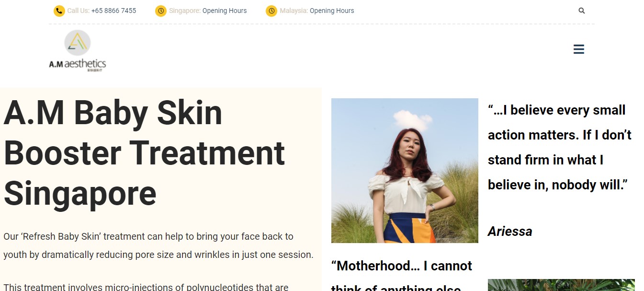The width and height of the screenshot is (644, 291).
Task: Click the phone icon beside Call Us
Action: (x=59, y=11)
